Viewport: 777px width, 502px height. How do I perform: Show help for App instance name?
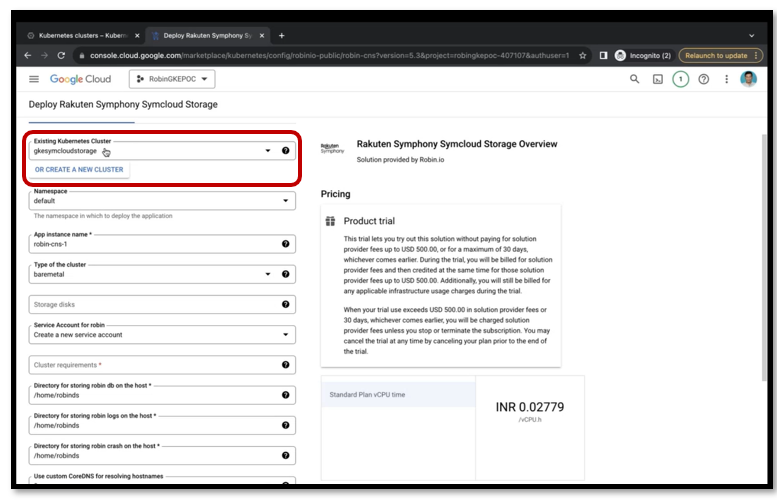285,244
